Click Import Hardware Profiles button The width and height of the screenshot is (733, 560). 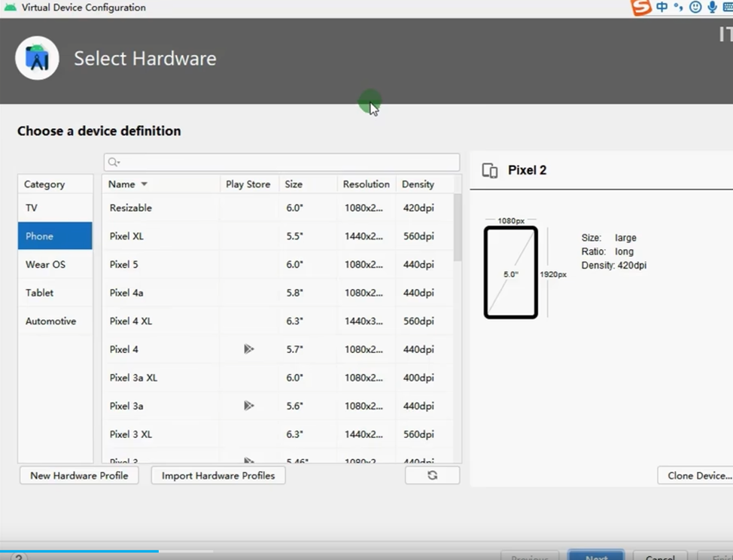click(x=218, y=476)
